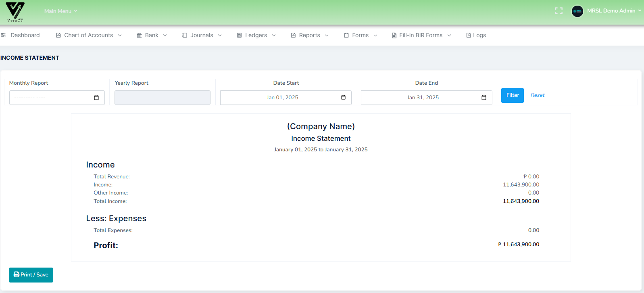Click the Forms clipboard icon
Viewport: 644px width, 293px height.
click(346, 35)
